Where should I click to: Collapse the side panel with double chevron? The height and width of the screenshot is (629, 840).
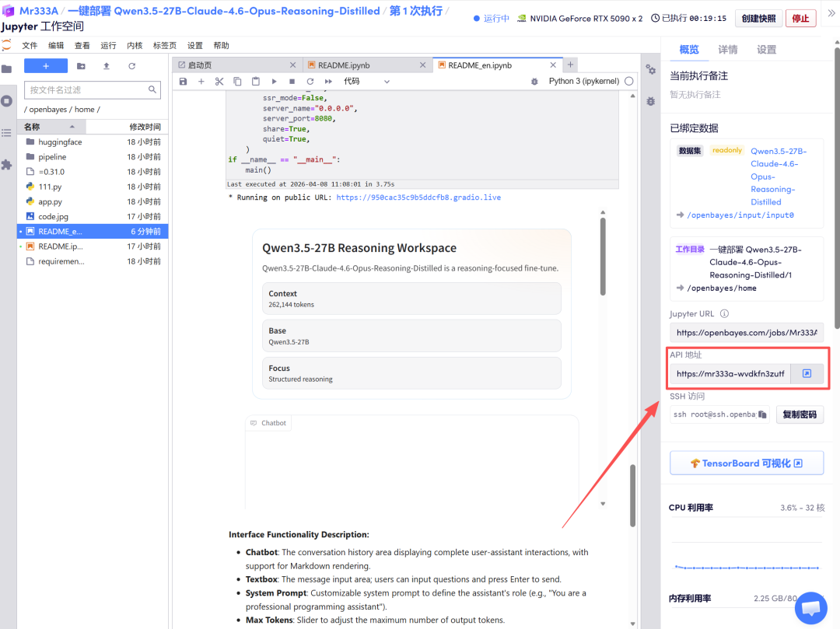(831, 14)
